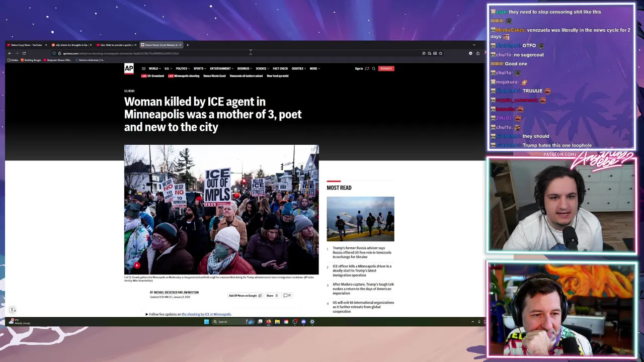
Task: Open the Bodycam Shows Offic... bookmark
Action: click(58, 60)
